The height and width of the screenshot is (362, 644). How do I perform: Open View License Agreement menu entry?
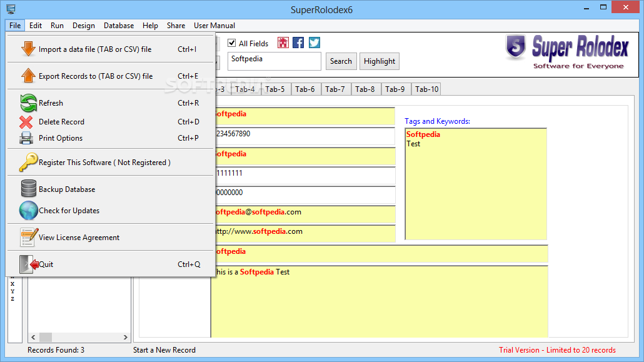click(111, 238)
